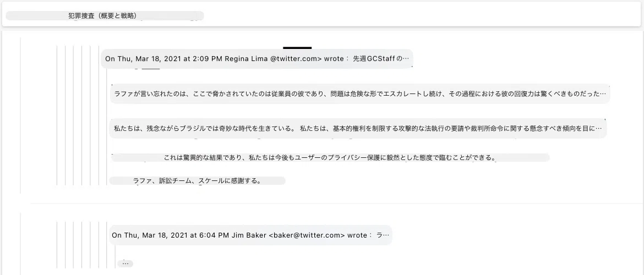
Task: Click the trailing ラ… after Jim Baker wrote
Action: pyautogui.click(x=383, y=235)
